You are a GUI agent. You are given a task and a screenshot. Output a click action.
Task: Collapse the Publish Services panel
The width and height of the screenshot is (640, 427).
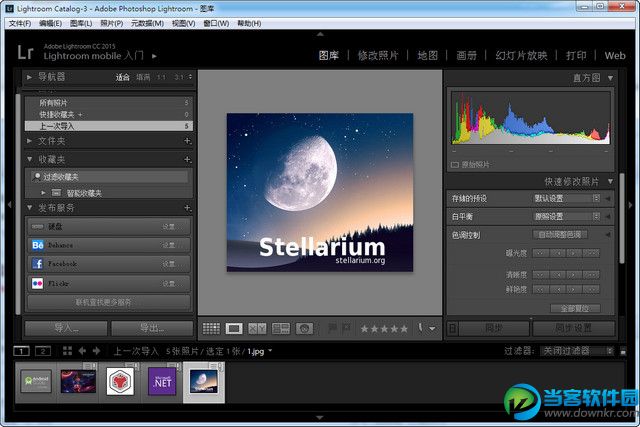29,208
